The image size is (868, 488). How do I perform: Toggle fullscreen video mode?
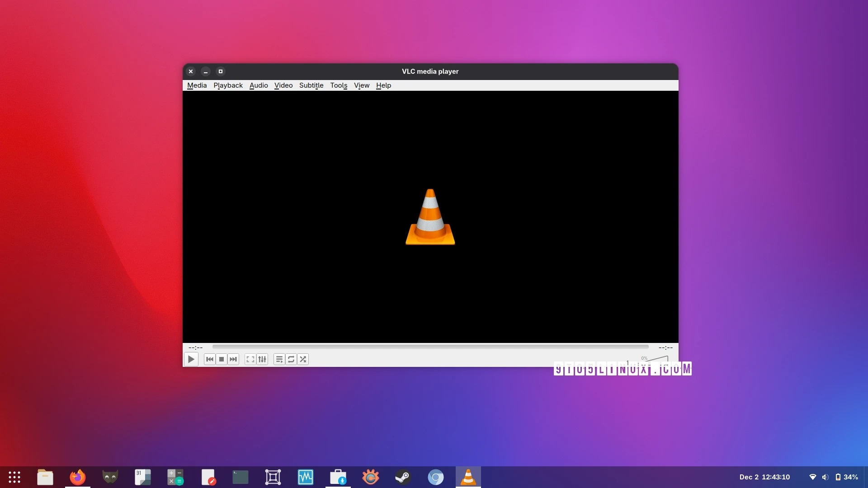250,359
